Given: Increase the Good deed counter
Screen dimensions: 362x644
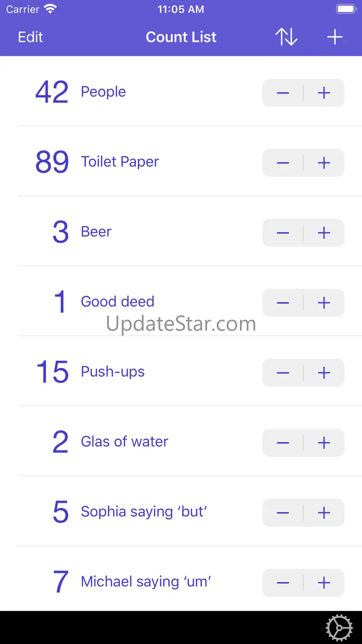Looking at the screenshot, I should coord(324,303).
